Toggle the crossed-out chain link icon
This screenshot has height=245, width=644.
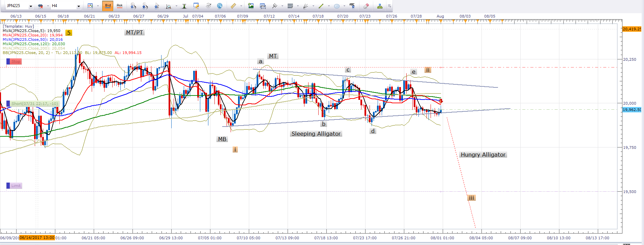40,6
